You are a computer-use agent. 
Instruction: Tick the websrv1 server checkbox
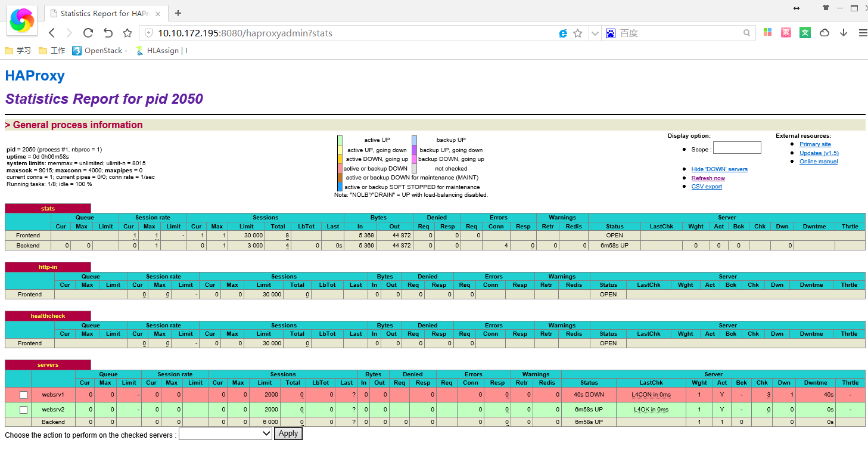[23, 395]
